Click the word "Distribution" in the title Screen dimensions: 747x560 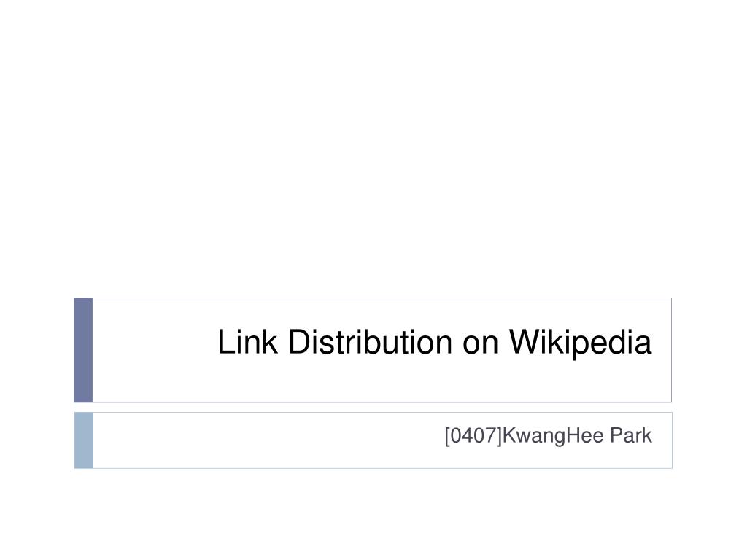(x=370, y=341)
